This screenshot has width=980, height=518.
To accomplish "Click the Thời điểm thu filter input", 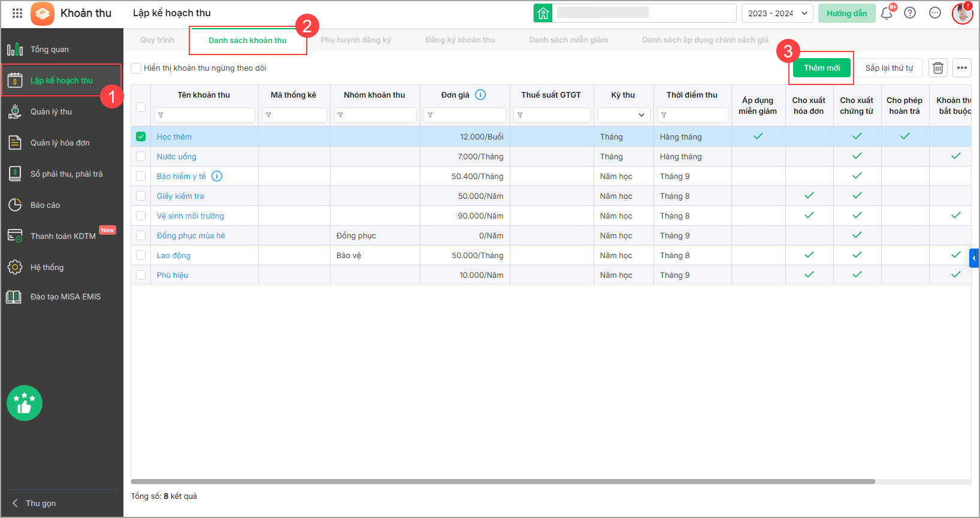I will 693,115.
